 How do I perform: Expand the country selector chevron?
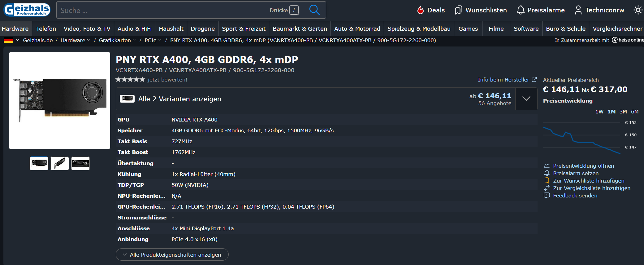18,40
